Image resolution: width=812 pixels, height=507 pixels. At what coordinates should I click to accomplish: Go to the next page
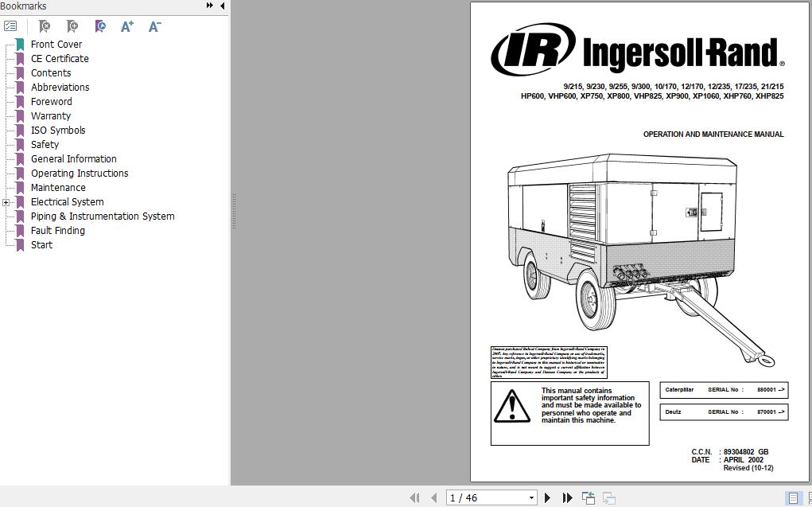click(547, 497)
